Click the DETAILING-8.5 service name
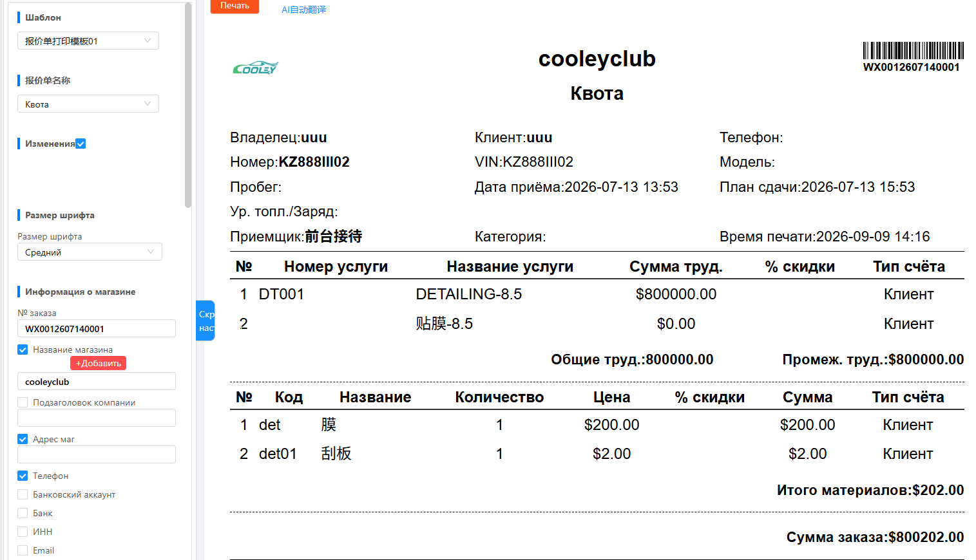Viewport: 976px width, 560px height. tap(469, 294)
